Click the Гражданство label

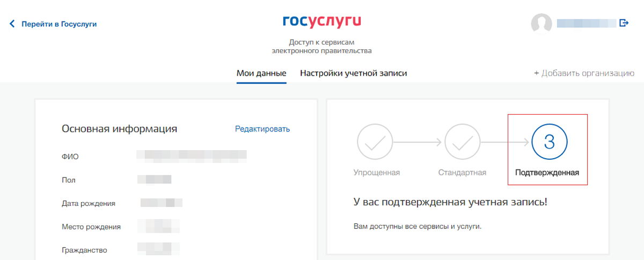[x=85, y=250]
